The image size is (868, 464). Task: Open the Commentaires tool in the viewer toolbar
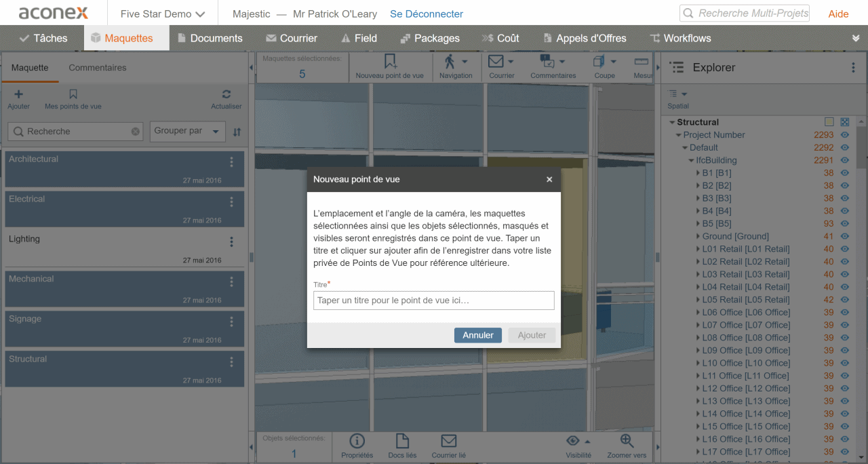point(553,67)
